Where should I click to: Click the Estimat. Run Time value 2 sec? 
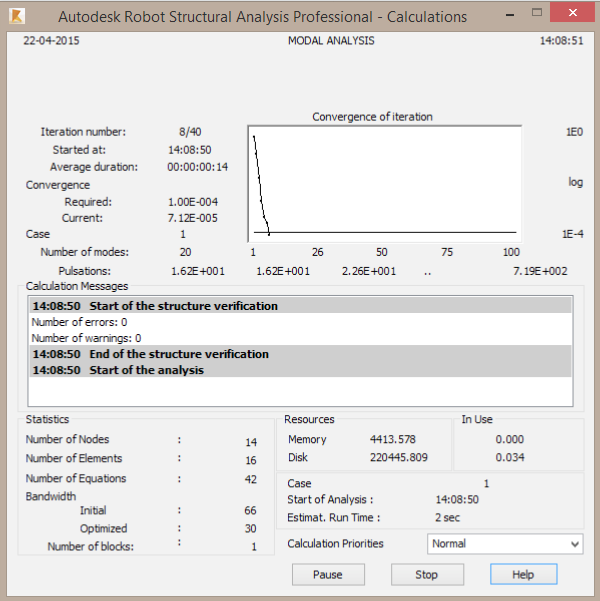pos(447,518)
